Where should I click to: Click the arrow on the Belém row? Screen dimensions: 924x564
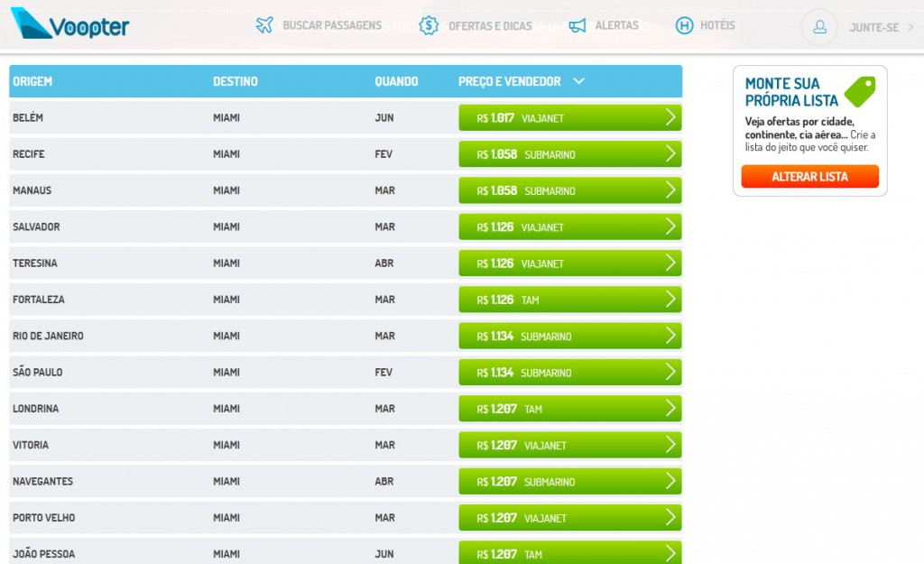coord(670,117)
